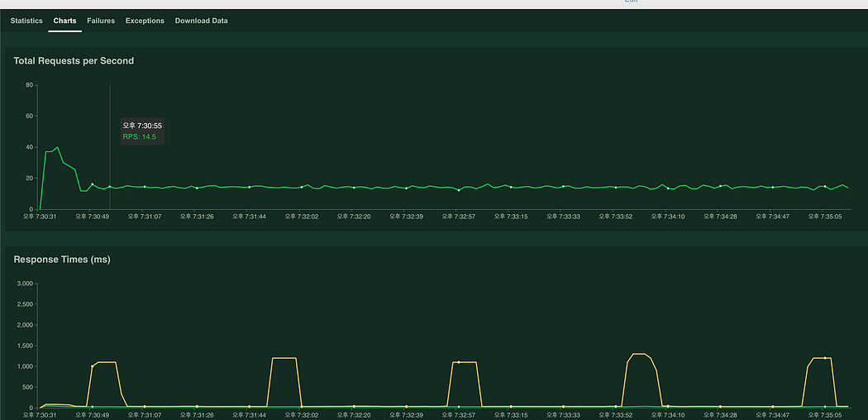The width and height of the screenshot is (868, 420).
Task: Click the yellow data point at 7:32:57 plateau
Action: (459, 362)
